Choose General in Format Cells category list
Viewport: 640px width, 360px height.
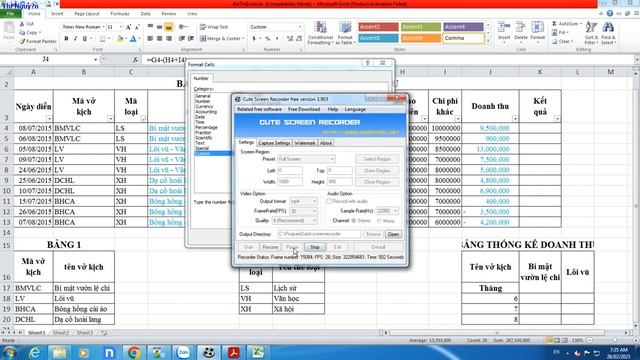[x=203, y=96]
